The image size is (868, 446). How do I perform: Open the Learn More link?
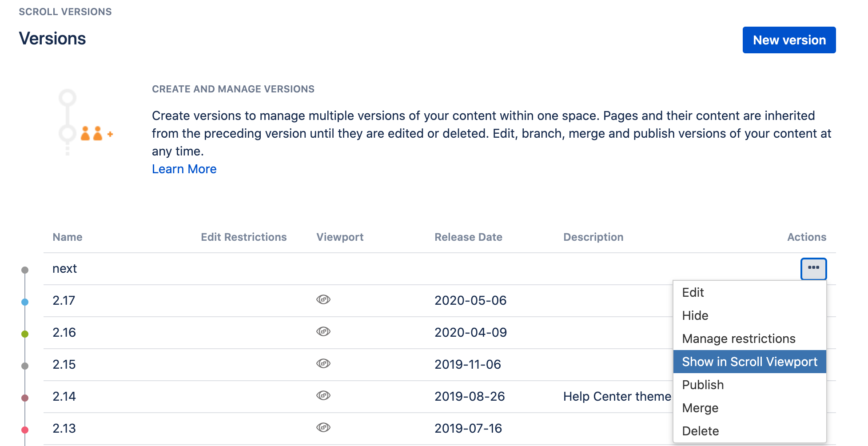[x=184, y=169]
